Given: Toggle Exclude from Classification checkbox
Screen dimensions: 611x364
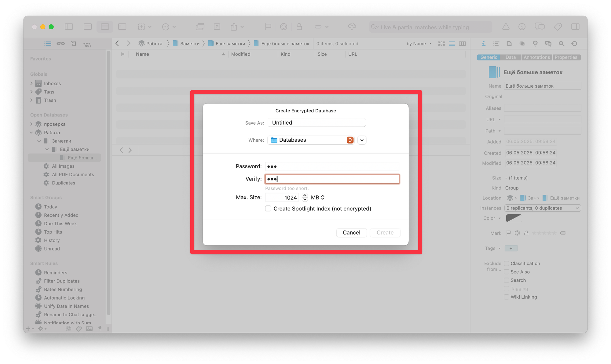Looking at the screenshot, I should (507, 264).
